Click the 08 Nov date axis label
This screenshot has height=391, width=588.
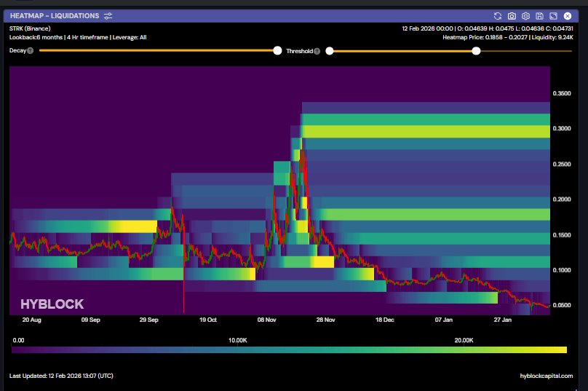(266, 319)
